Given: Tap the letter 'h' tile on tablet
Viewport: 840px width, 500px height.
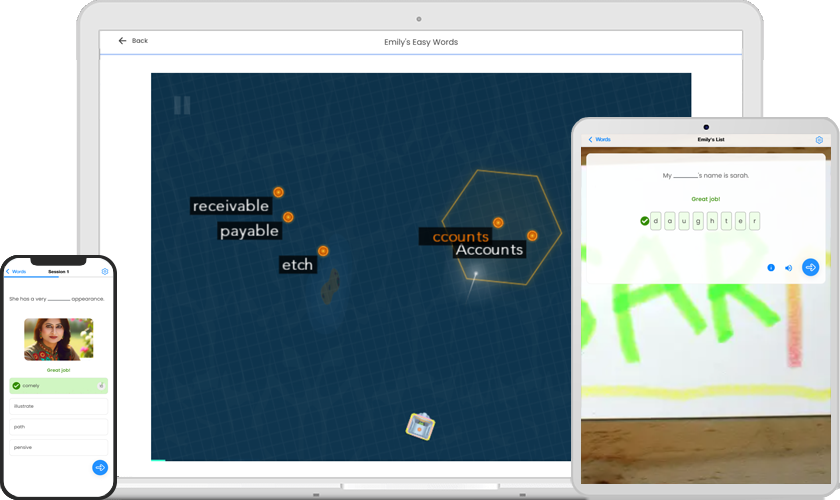Looking at the screenshot, I should click(712, 221).
